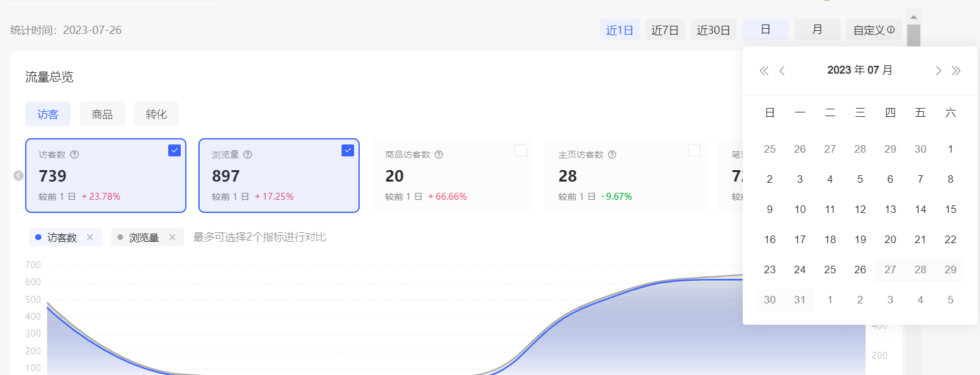Viewport: 980px width, 375px height.
Task: Switch to 转化 tab
Action: (x=156, y=114)
